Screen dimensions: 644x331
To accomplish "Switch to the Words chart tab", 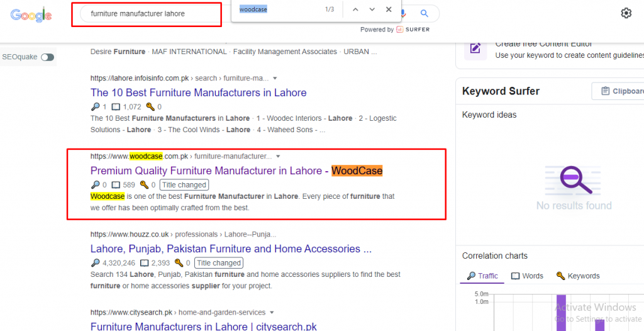I will click(x=528, y=276).
